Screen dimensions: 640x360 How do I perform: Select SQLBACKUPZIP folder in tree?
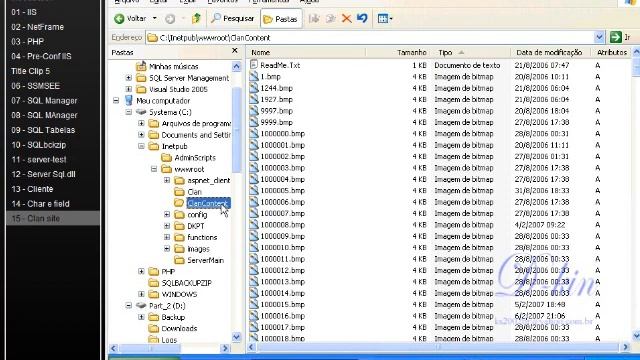pos(187,283)
